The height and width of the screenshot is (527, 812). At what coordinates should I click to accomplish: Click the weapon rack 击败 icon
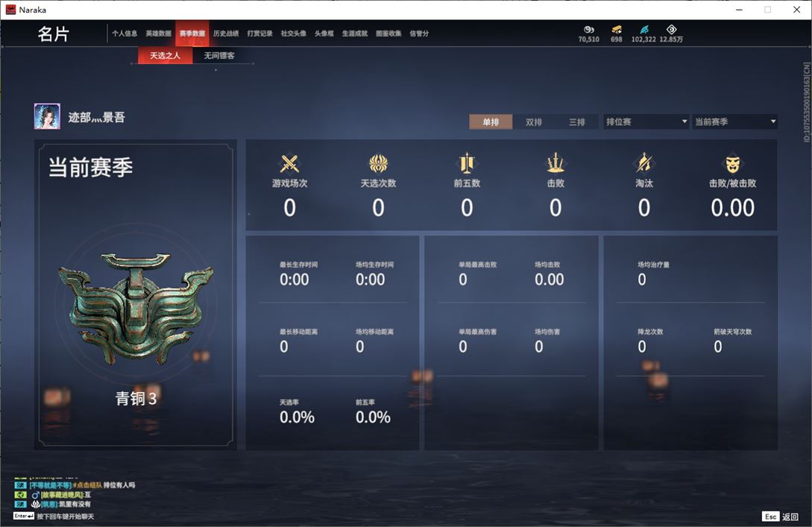556,163
